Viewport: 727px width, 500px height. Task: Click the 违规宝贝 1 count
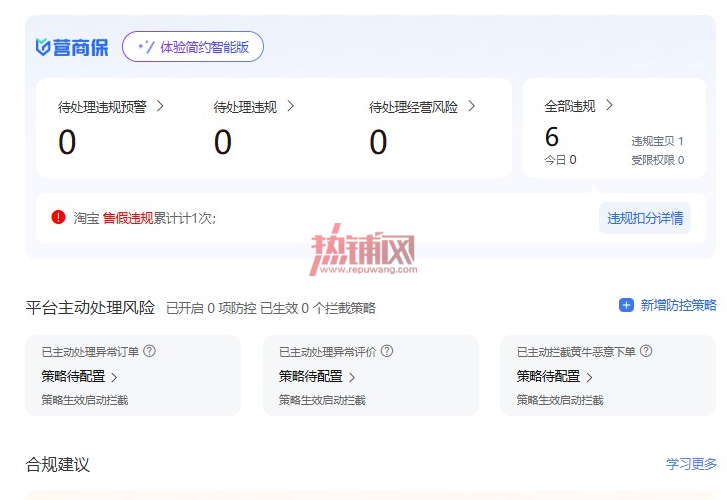(x=657, y=141)
